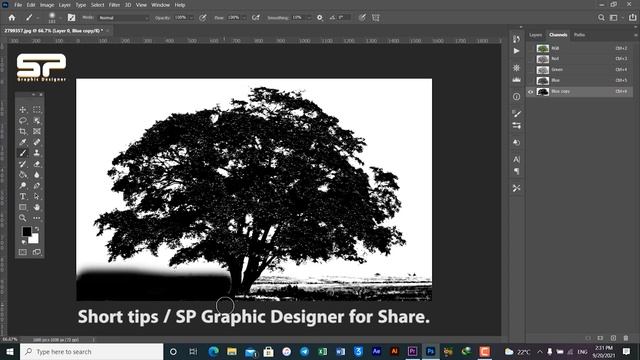This screenshot has width=640, height=360.
Task: Show the Red channel visibility
Action: tap(531, 59)
